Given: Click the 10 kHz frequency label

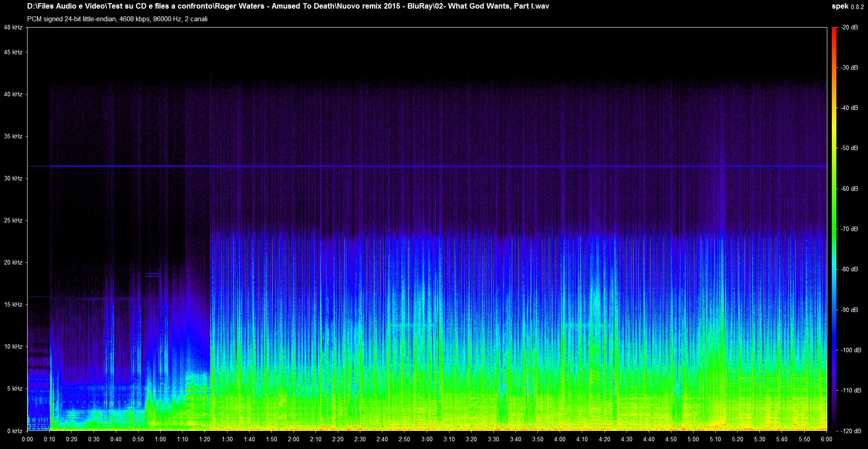Looking at the screenshot, I should (13, 347).
